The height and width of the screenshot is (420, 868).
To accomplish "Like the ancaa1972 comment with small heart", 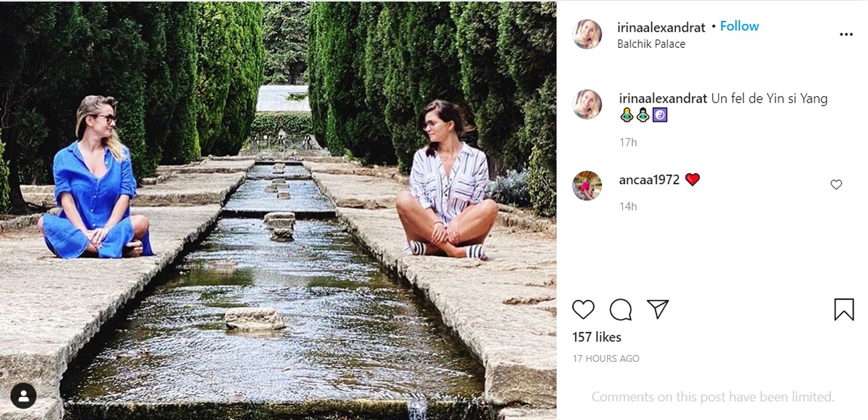I will (x=836, y=185).
